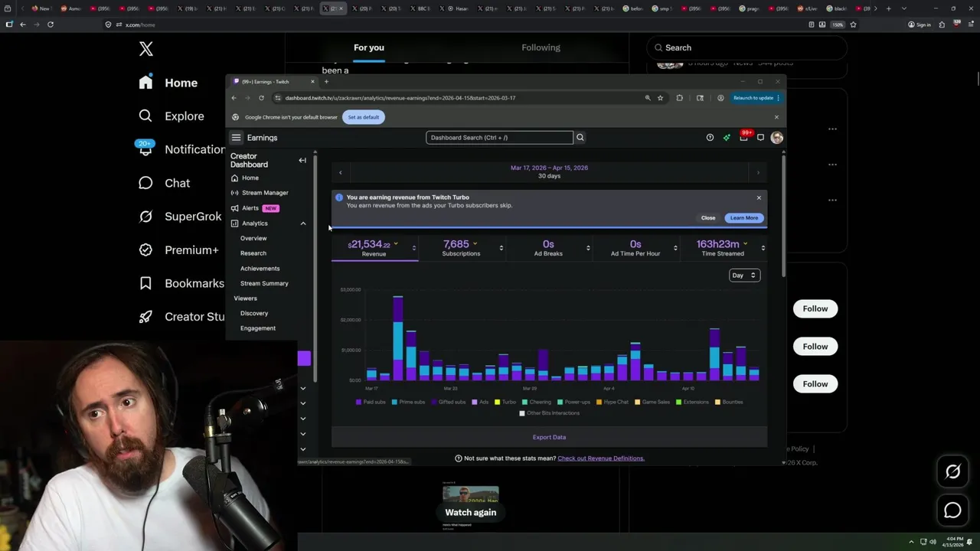Toggle Cheering series in chart legend
This screenshot has height=551, width=980.
[537, 402]
